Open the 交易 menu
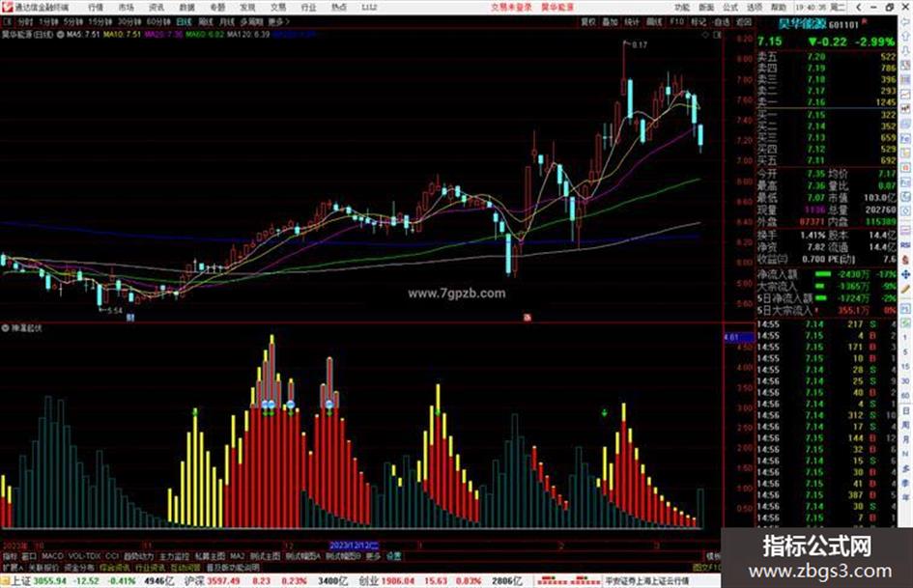Viewport: 913px width, 588px height. click(x=277, y=7)
